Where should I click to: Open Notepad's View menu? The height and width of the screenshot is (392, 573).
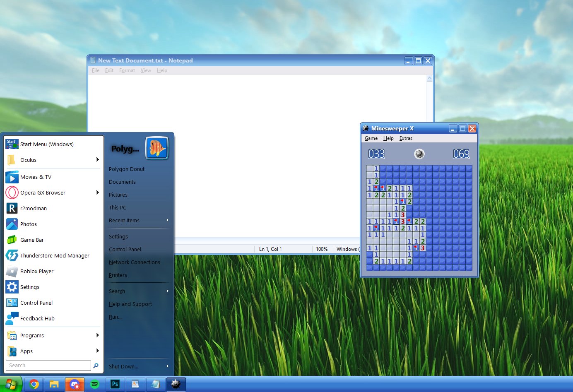coord(146,70)
